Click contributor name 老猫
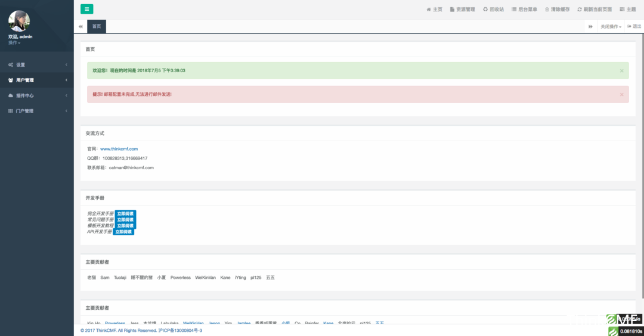 (92, 278)
